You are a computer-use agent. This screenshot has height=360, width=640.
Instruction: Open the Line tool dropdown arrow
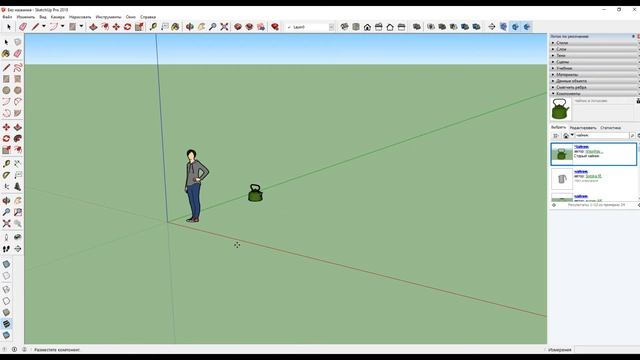pos(44,27)
